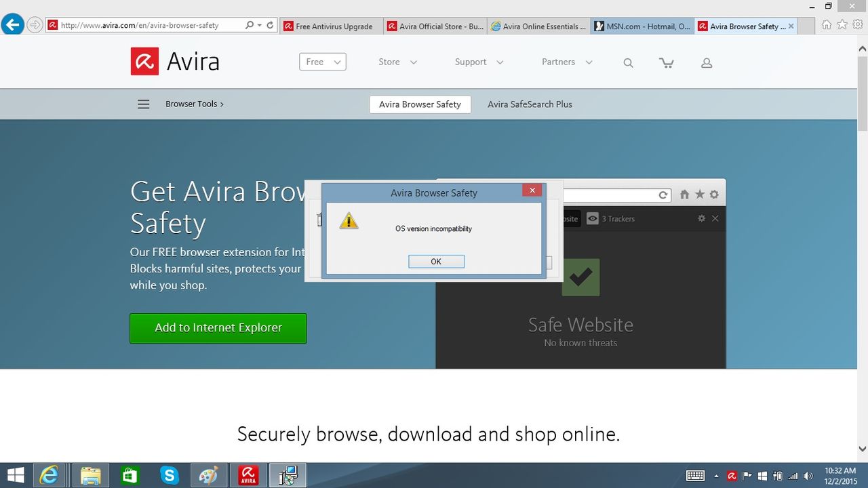Click the refresh icon in address bar

(x=270, y=25)
